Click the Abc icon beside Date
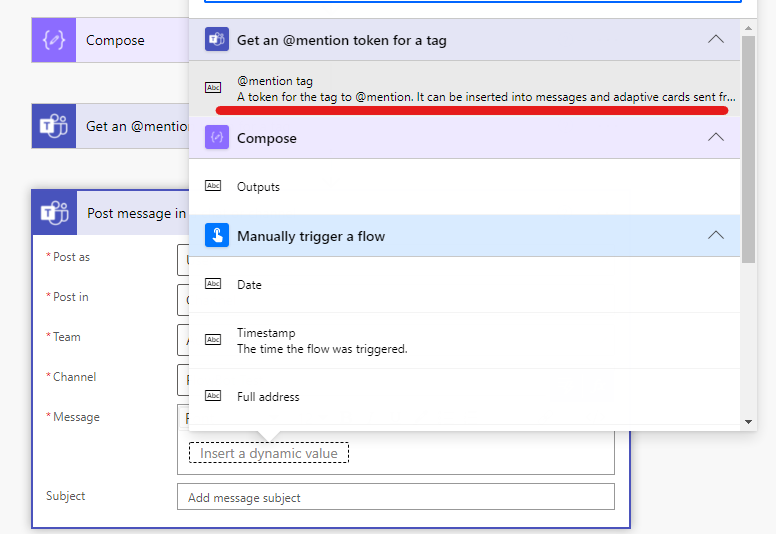This screenshot has width=776, height=534. [x=213, y=284]
